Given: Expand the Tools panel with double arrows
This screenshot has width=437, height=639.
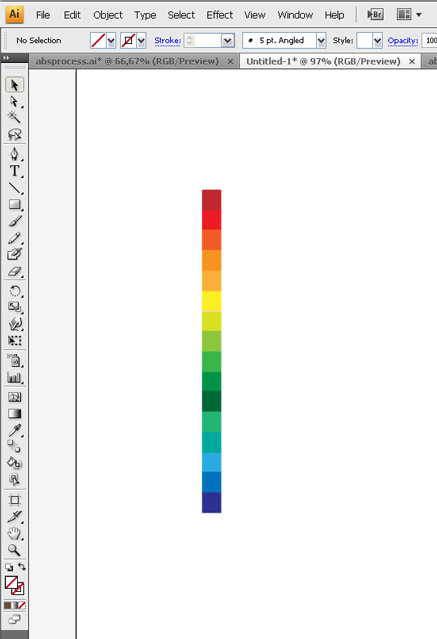Looking at the screenshot, I should click(6, 58).
